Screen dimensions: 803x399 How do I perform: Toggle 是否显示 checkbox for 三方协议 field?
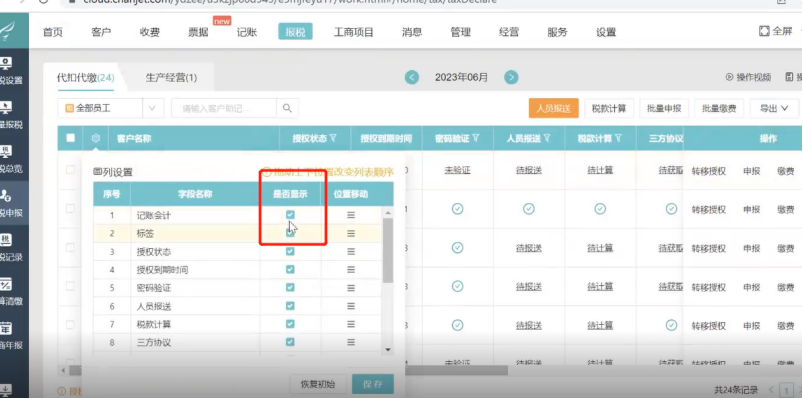tap(290, 342)
